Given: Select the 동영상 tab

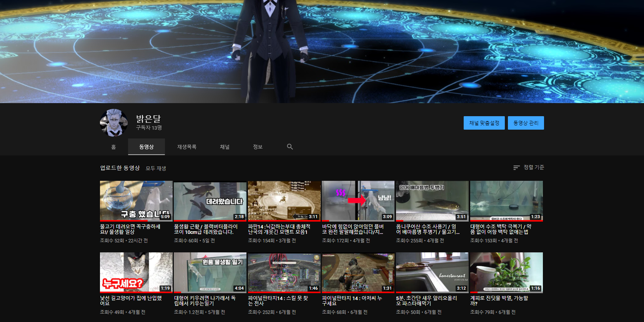Looking at the screenshot, I should point(146,147).
